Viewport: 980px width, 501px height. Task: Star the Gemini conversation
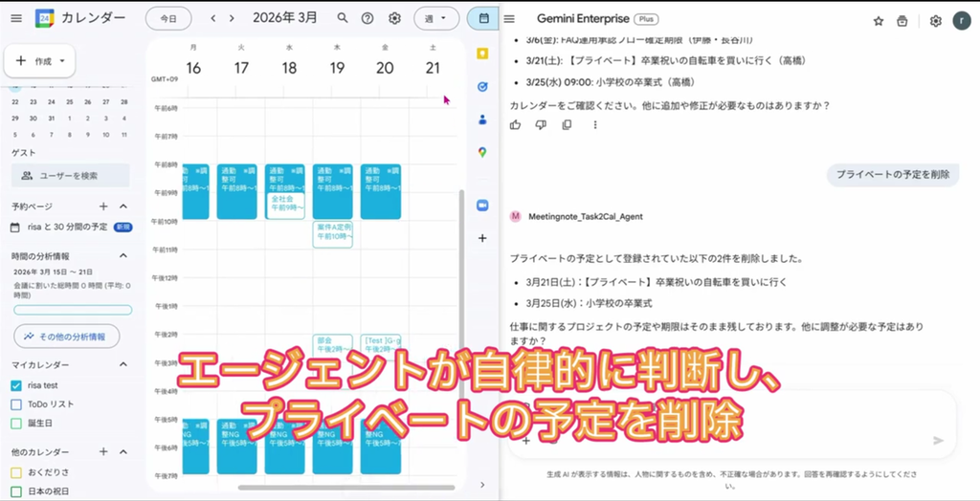(879, 21)
